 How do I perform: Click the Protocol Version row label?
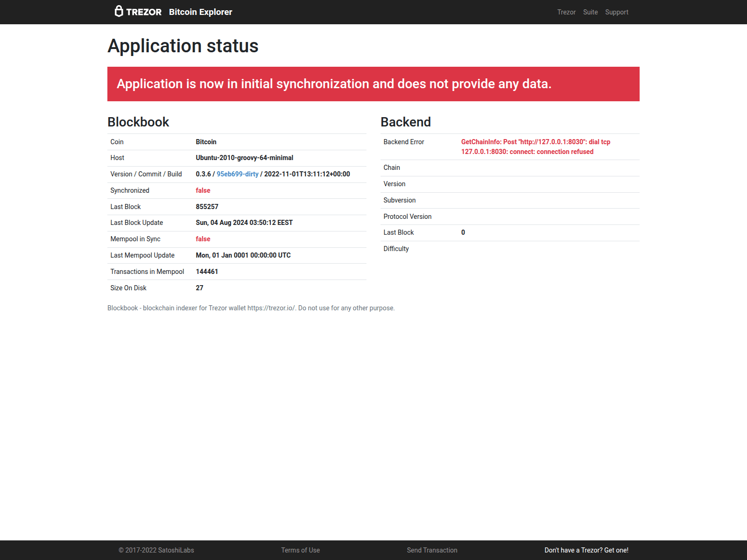click(408, 217)
